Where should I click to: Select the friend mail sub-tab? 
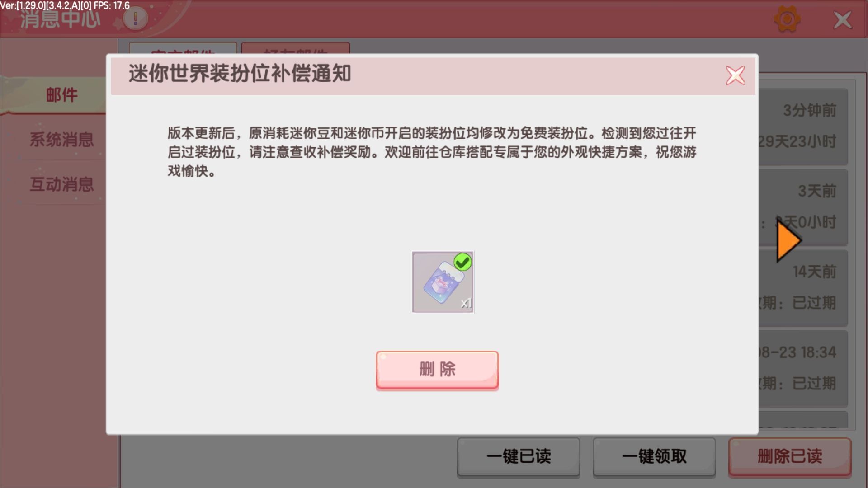[x=295, y=48]
